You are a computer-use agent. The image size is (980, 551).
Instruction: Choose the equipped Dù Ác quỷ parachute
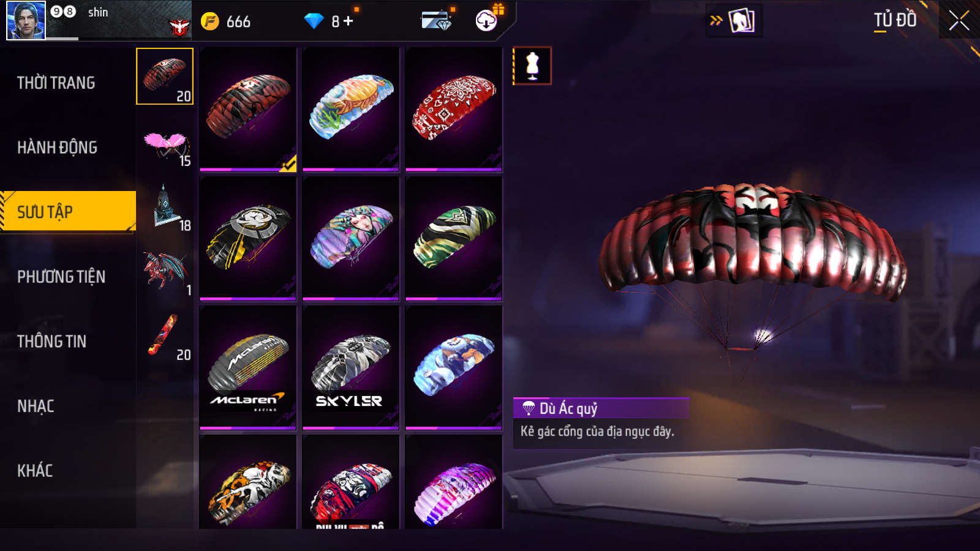pyautogui.click(x=248, y=109)
